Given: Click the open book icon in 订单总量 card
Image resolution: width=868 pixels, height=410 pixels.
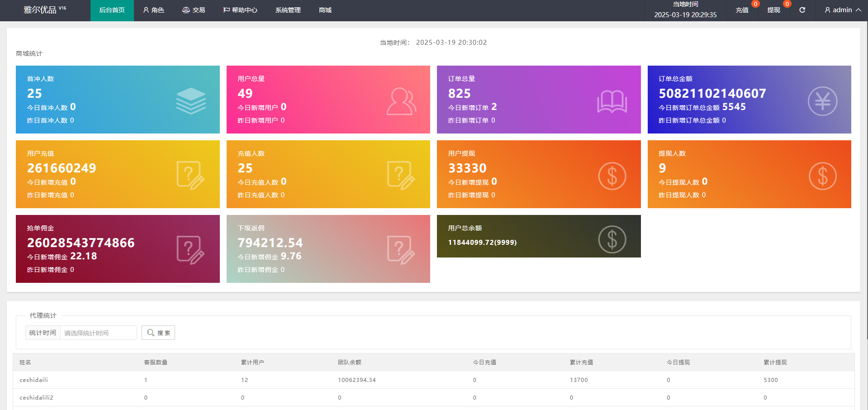Looking at the screenshot, I should (612, 101).
